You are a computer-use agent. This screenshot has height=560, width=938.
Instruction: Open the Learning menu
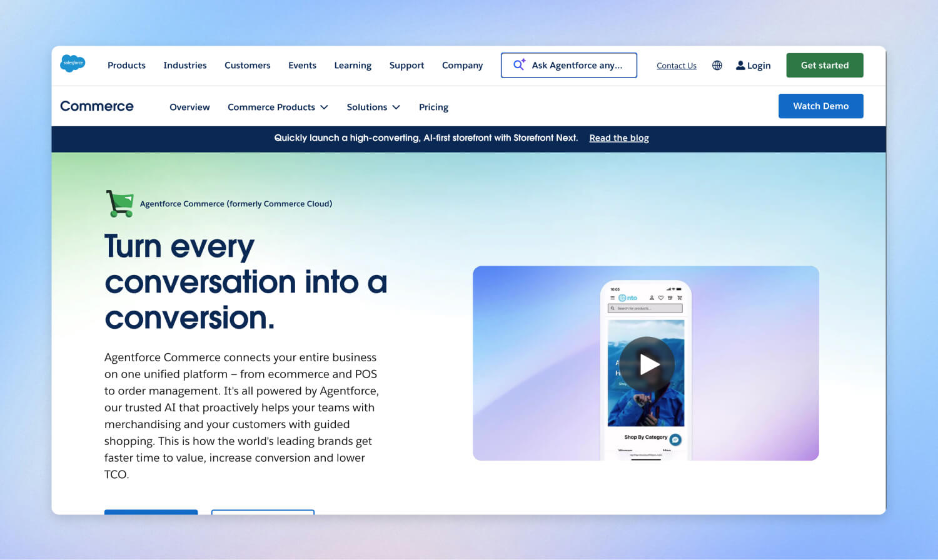pos(353,65)
